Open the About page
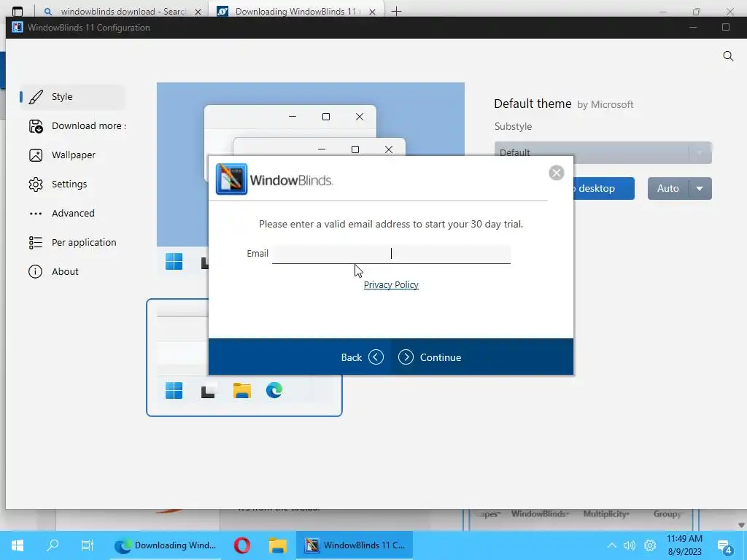Viewport: 747px width, 560px height. pos(72,271)
